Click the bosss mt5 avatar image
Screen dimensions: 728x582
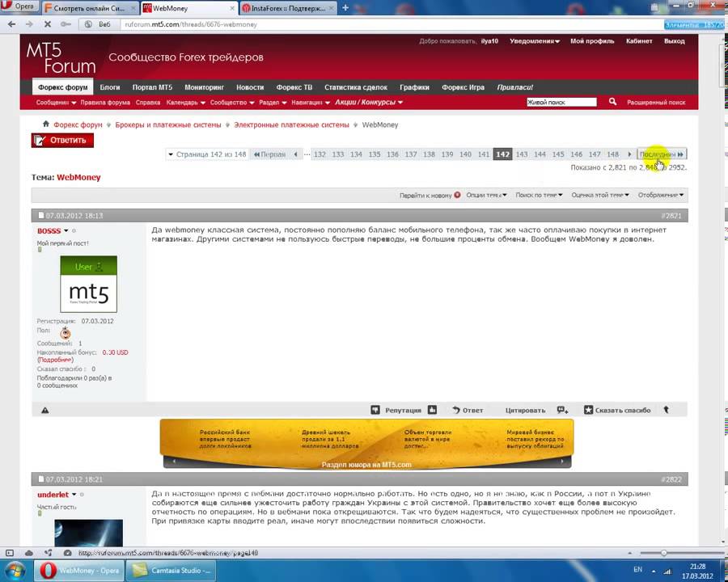[89, 284]
